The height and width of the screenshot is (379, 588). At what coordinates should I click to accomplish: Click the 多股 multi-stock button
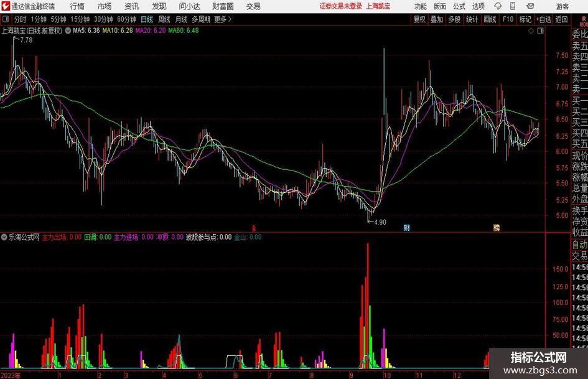pos(454,19)
